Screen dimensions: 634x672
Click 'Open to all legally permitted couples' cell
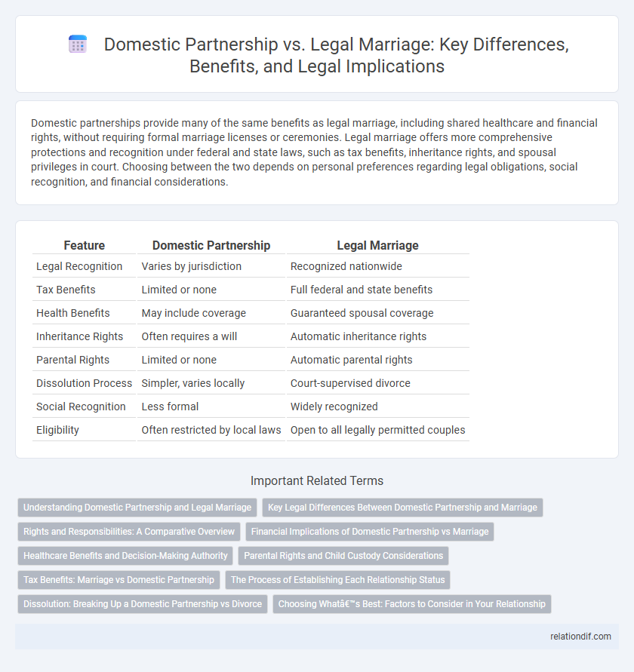coord(377,430)
